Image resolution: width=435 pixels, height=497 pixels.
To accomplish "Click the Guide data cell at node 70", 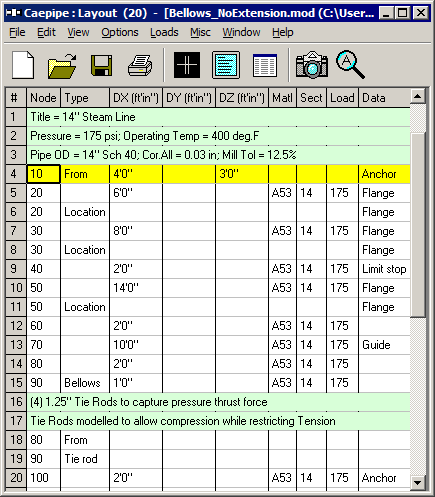I will 384,345.
